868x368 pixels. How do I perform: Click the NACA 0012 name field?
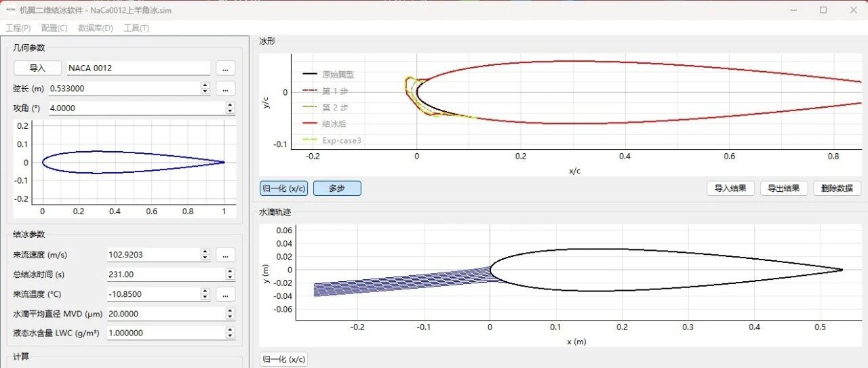pyautogui.click(x=138, y=68)
